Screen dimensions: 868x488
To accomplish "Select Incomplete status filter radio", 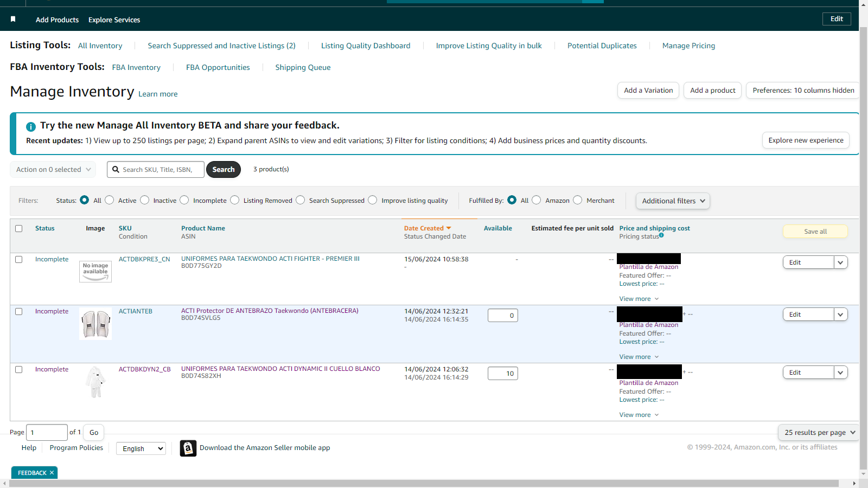I will tap(184, 200).
